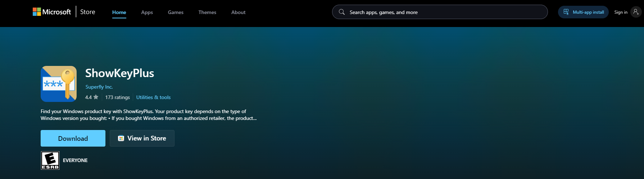Click the Multi-app install button
The height and width of the screenshot is (179, 644).
coord(583,12)
